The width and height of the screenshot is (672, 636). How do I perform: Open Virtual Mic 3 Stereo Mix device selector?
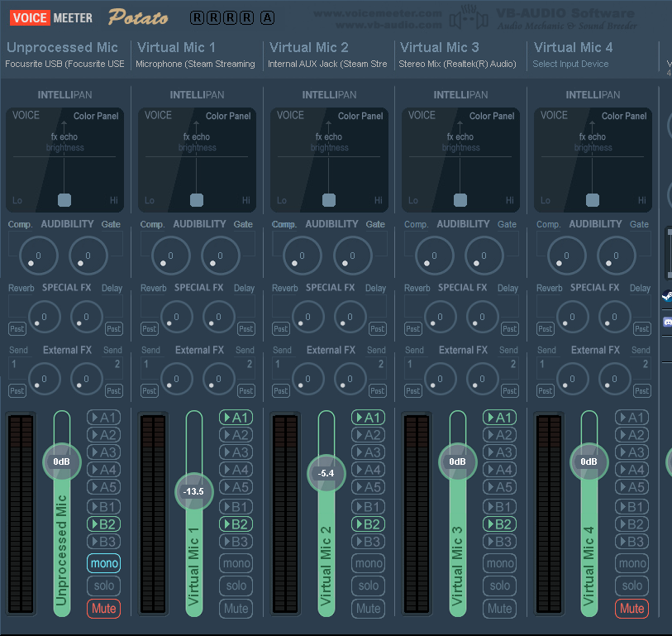point(457,64)
